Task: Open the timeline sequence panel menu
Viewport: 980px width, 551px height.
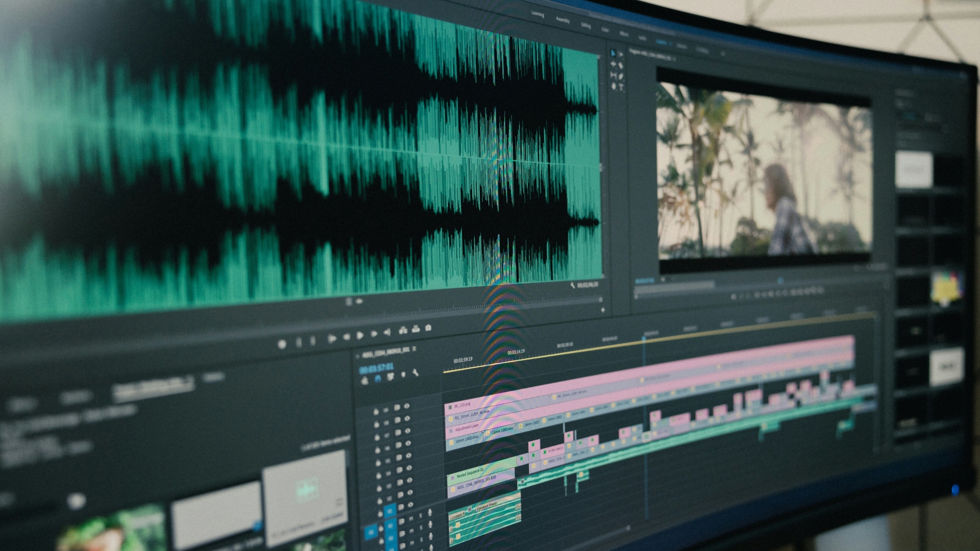Action: click(x=414, y=349)
